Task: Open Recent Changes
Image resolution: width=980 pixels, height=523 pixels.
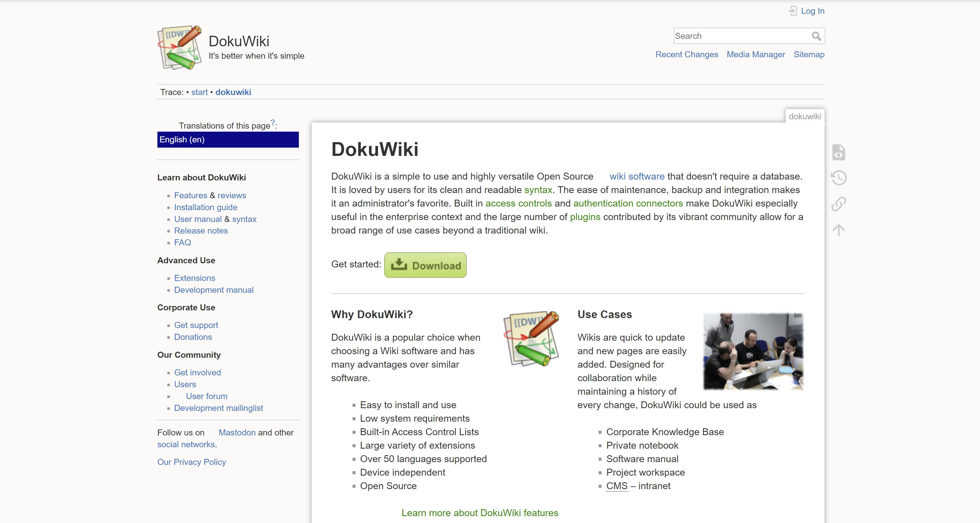Action: [687, 55]
